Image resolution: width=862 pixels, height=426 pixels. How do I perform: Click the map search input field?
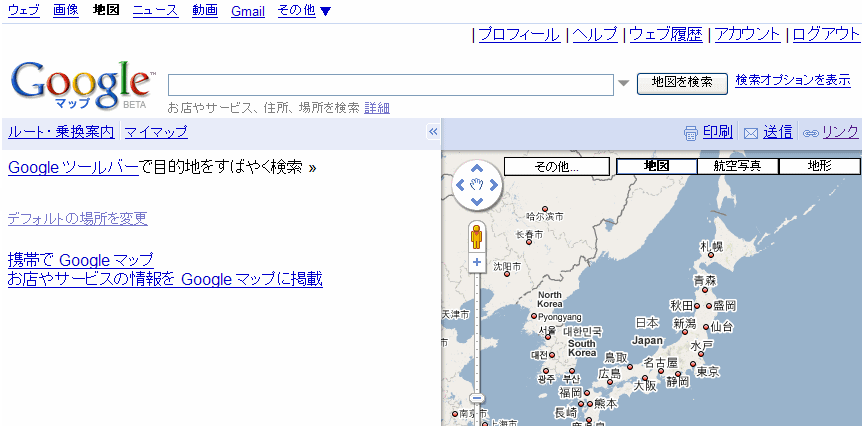pyautogui.click(x=391, y=85)
